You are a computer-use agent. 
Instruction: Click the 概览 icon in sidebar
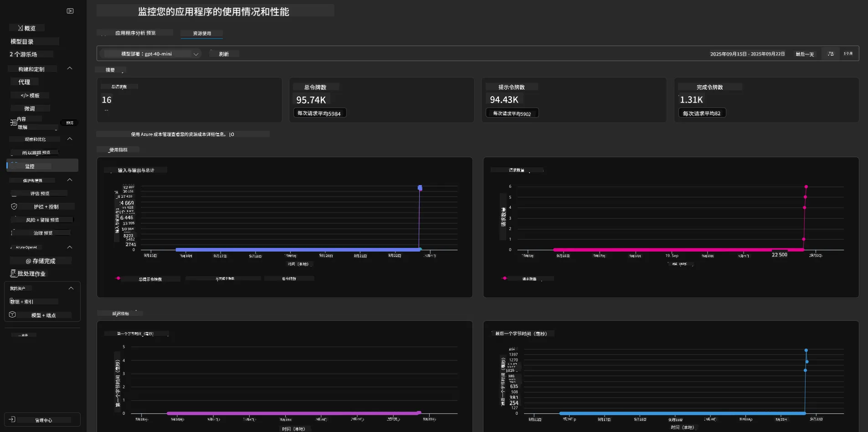[x=21, y=28]
